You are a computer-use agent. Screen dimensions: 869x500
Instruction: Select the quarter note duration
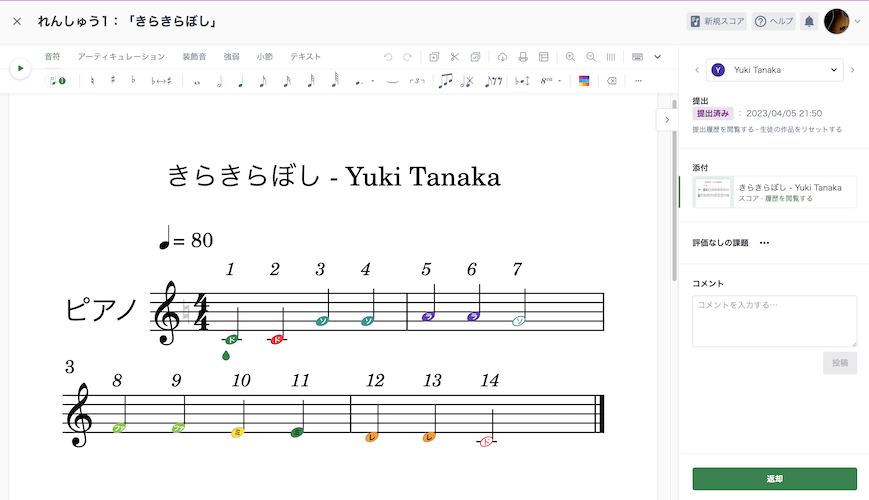[x=241, y=81]
